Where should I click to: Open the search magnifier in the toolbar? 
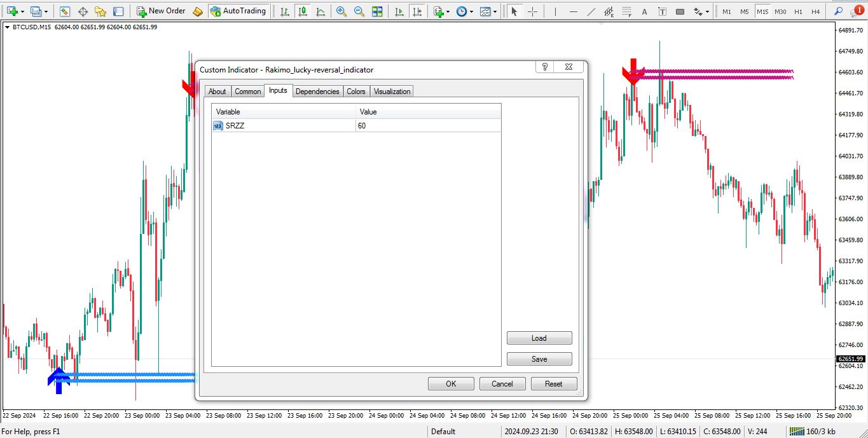click(839, 11)
